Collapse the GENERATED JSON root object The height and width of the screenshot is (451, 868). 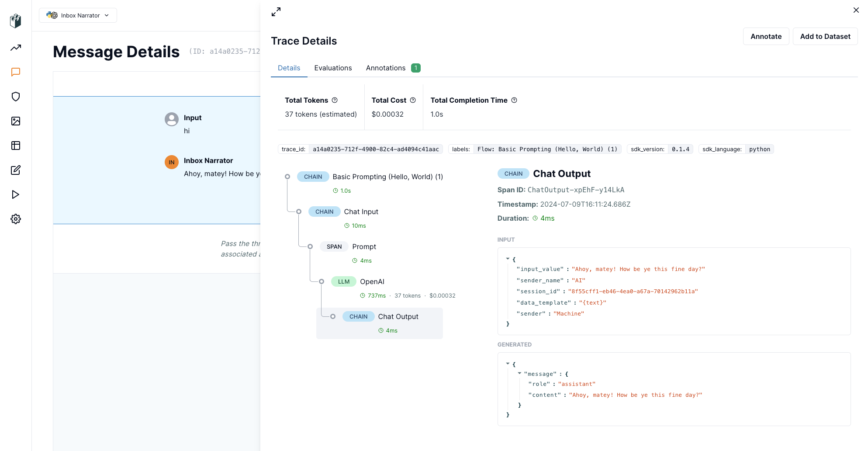(x=508, y=364)
